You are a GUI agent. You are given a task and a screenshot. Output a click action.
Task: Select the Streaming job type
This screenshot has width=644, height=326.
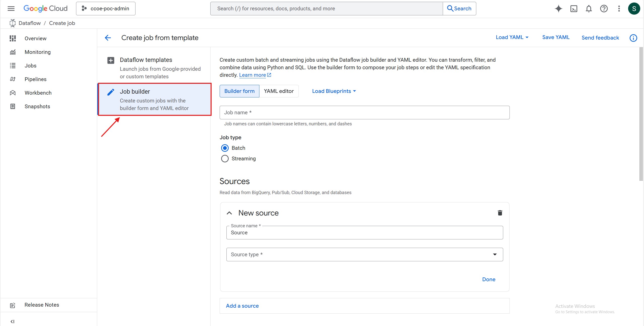225,159
